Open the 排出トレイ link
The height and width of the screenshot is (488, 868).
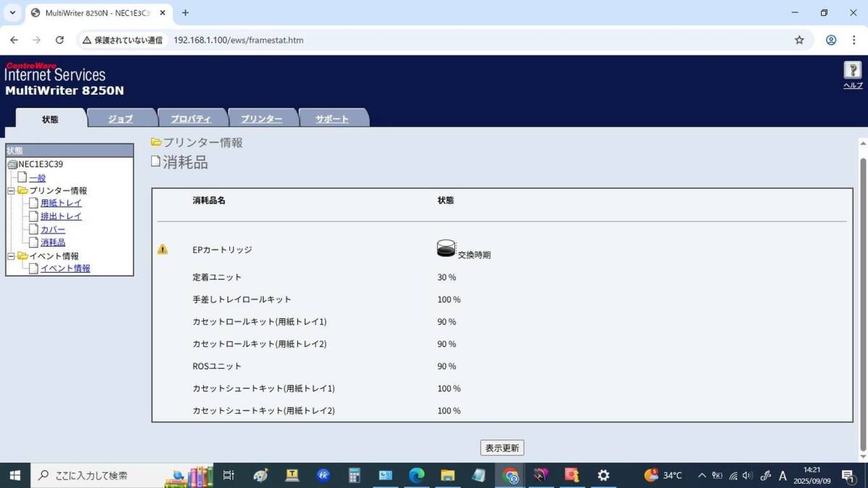[x=61, y=216]
